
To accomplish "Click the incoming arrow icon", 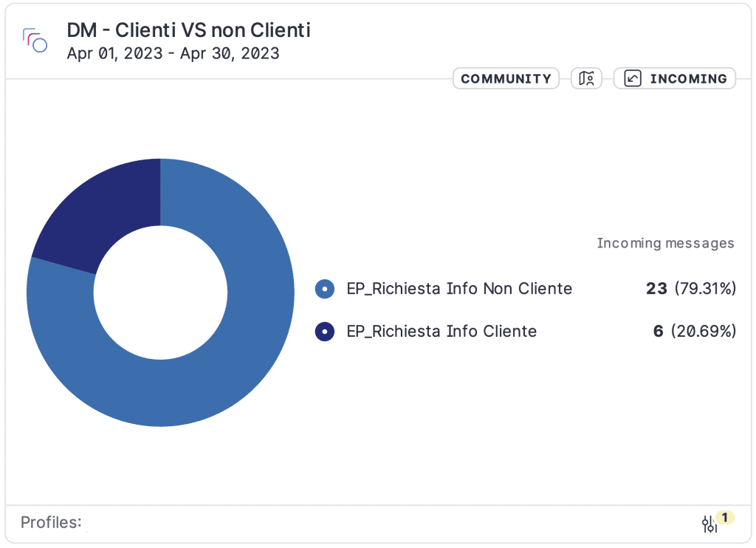I will [x=633, y=78].
